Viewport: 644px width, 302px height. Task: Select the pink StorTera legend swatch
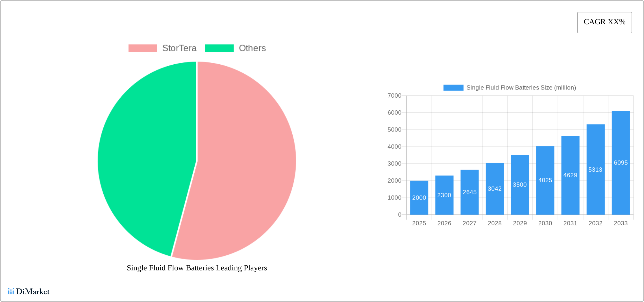pyautogui.click(x=143, y=48)
